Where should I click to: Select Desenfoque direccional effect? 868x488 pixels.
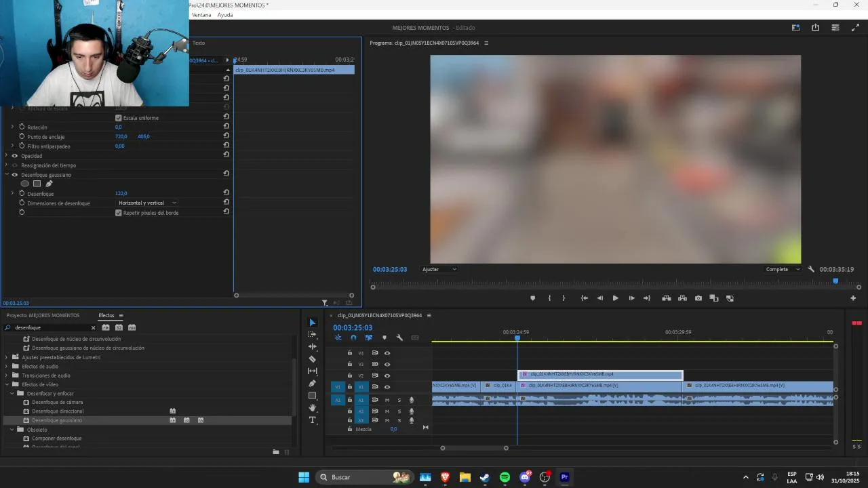(58, 411)
